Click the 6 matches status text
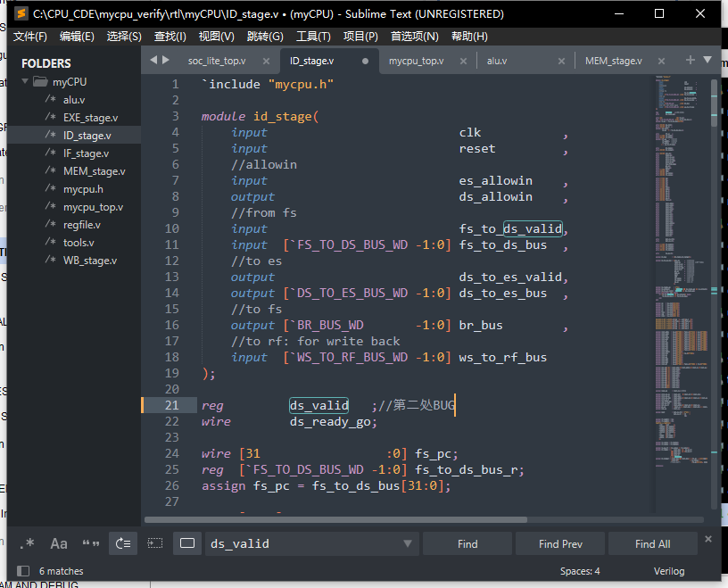Screen dimensions: 728x588 coord(62,571)
